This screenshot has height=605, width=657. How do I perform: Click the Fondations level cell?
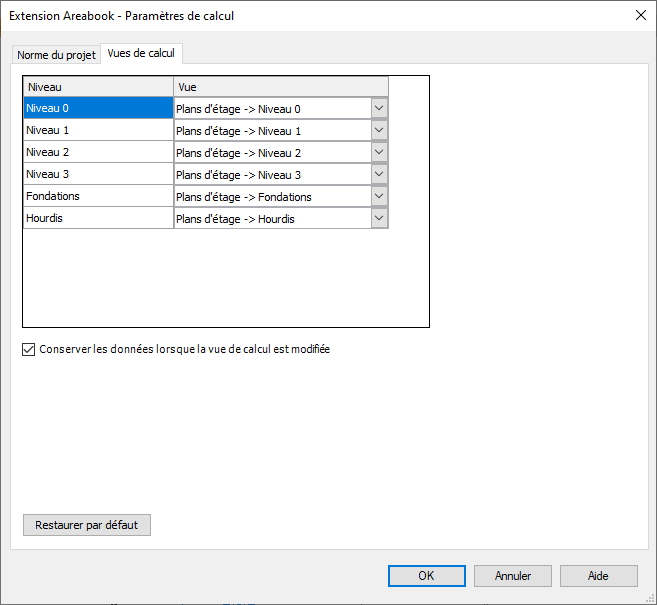[98, 197]
